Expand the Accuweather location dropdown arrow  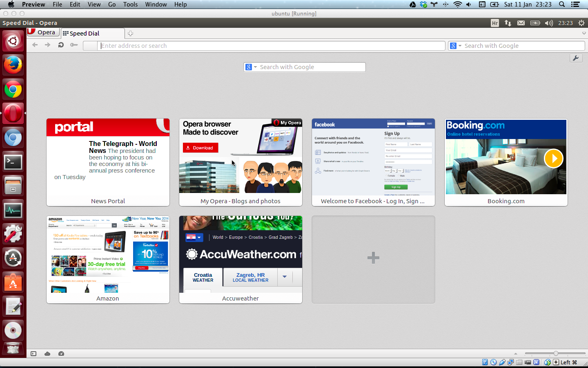click(x=285, y=277)
